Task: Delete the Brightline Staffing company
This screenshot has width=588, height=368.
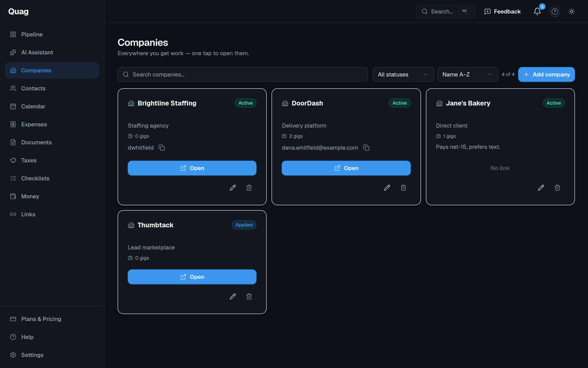Action: pyautogui.click(x=249, y=188)
